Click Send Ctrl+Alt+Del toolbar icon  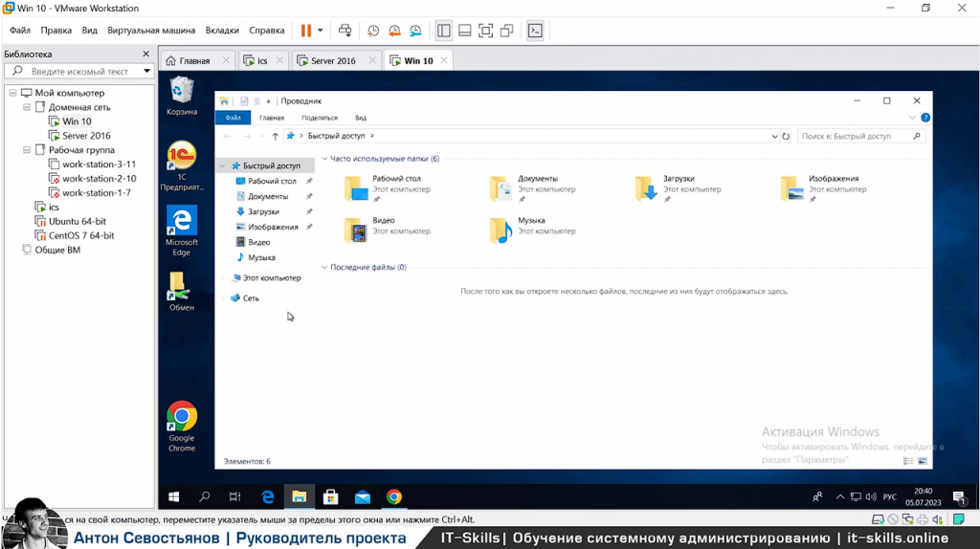[x=345, y=30]
